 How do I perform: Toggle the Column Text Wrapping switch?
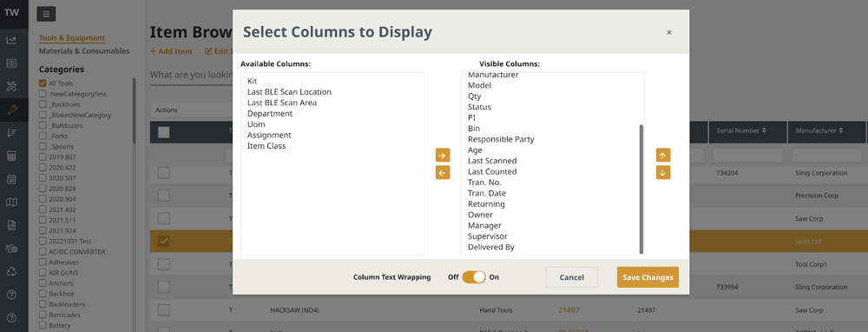tap(474, 277)
